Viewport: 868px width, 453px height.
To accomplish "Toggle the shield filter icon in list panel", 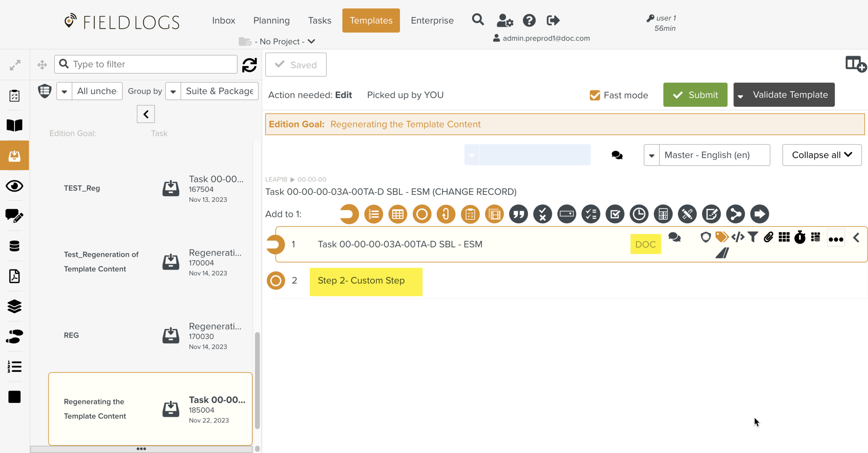I will pos(44,91).
